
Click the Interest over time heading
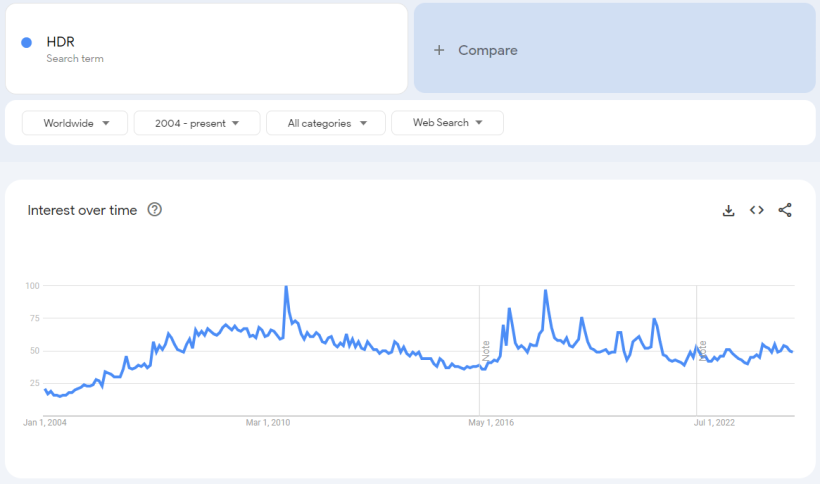[x=82, y=210]
